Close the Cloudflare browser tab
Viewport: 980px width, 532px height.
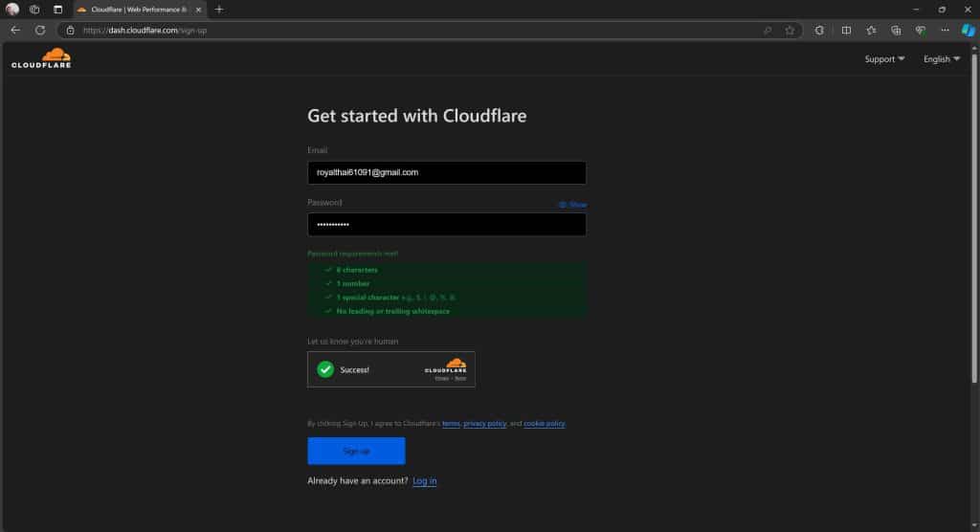(x=199, y=10)
